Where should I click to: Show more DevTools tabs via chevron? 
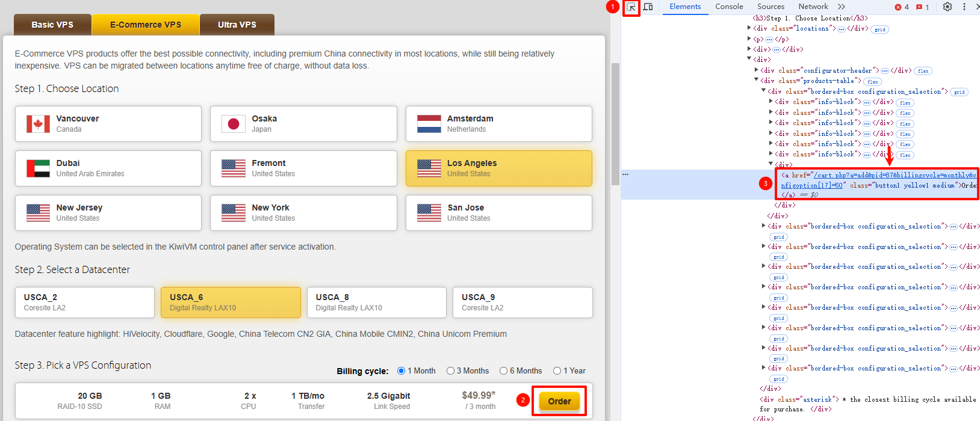(841, 7)
